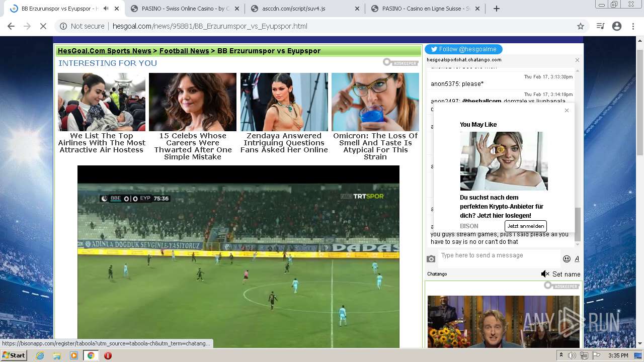
Task: Go back to the previous page
Action: click(11, 26)
